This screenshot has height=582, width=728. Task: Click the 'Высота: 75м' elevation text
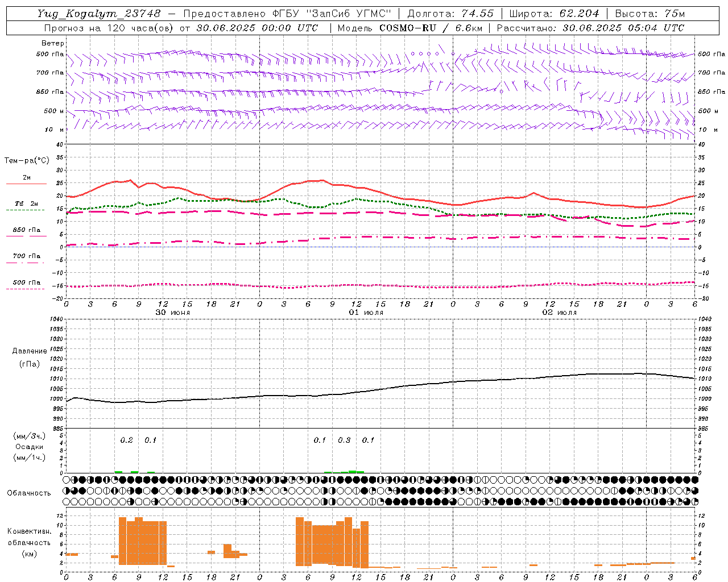click(x=650, y=14)
